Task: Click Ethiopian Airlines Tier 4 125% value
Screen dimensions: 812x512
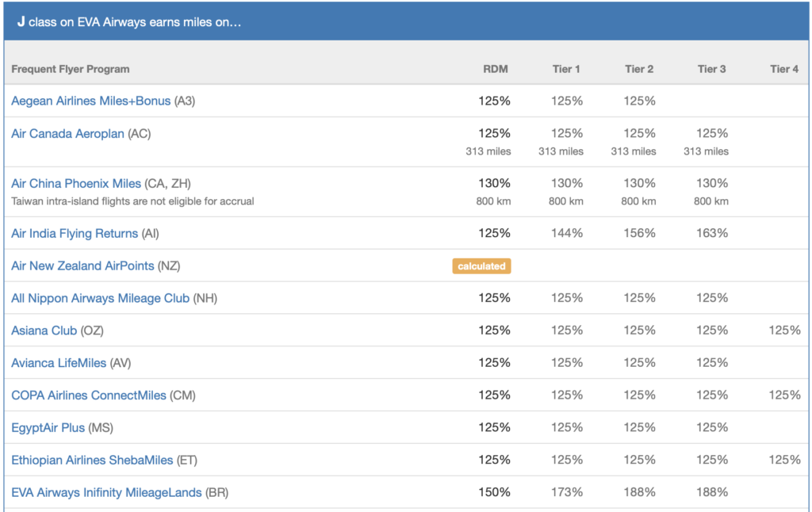Action: coord(784,460)
